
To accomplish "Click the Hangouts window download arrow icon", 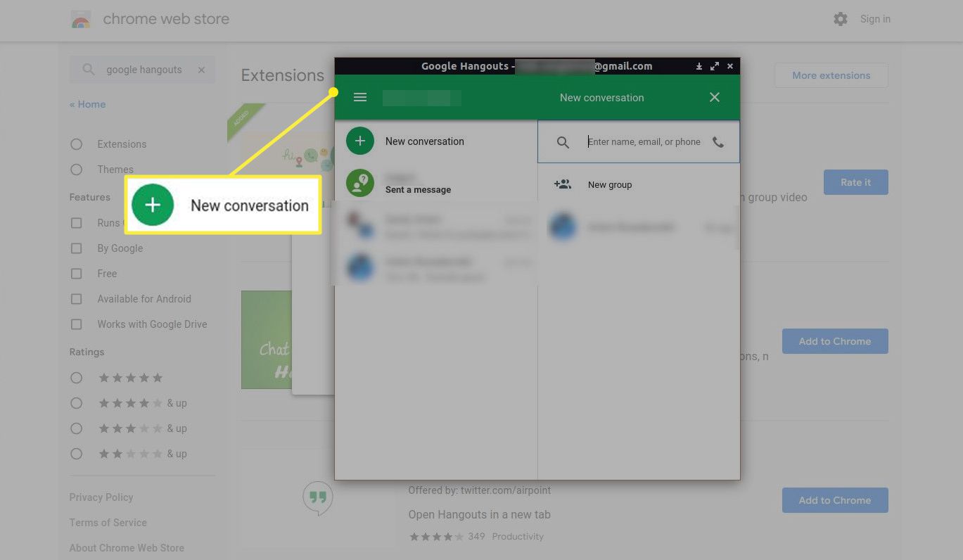I will 699,66.
